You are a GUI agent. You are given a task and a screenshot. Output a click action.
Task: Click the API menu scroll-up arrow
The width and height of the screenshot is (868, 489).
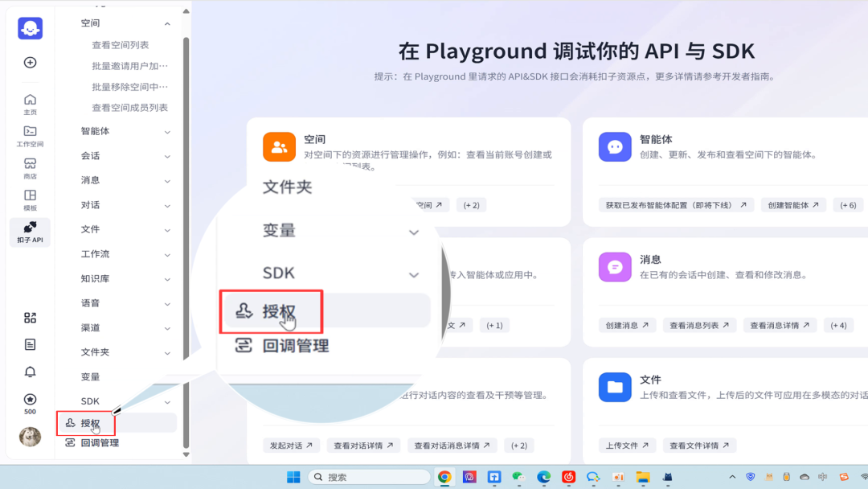[x=186, y=11]
